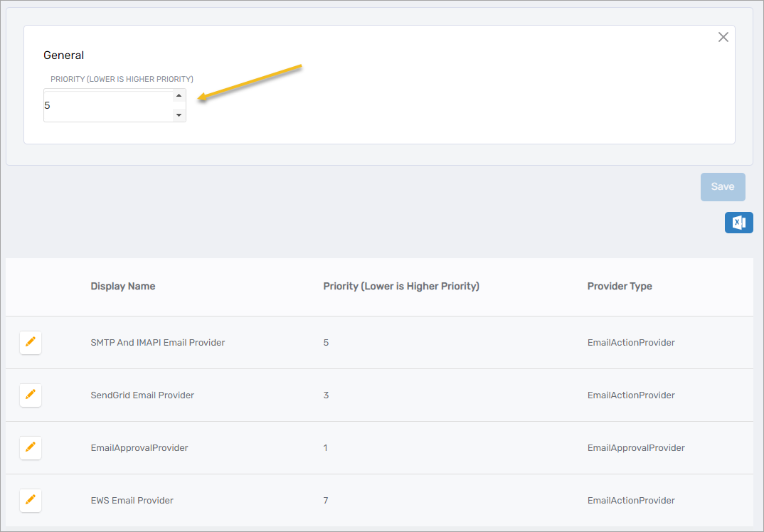
Task: Click the edit pencil for SMTP And IMAPI Email Provider
Action: point(31,343)
